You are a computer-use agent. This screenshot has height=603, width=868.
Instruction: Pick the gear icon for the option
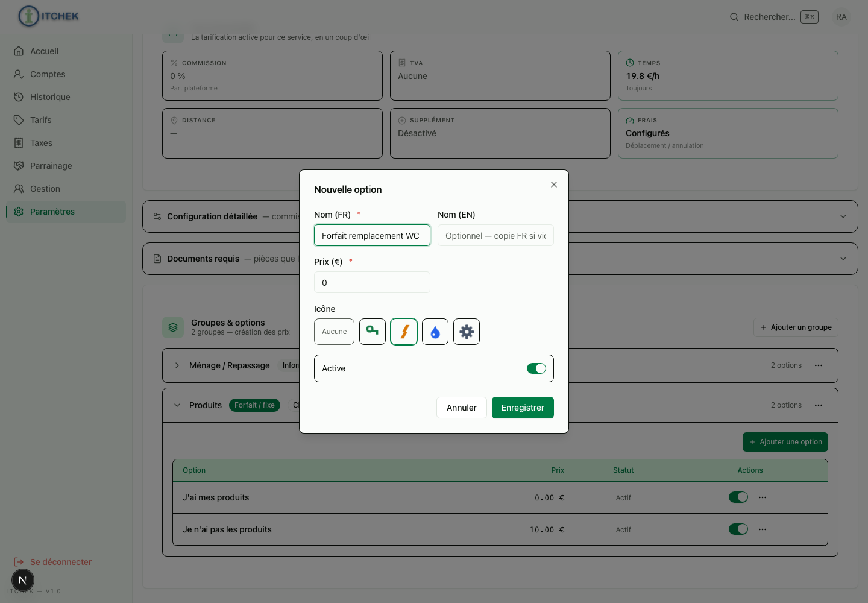click(x=467, y=332)
